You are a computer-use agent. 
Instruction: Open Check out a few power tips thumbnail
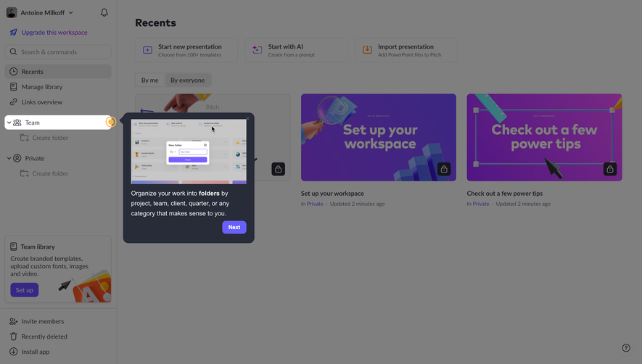click(544, 137)
